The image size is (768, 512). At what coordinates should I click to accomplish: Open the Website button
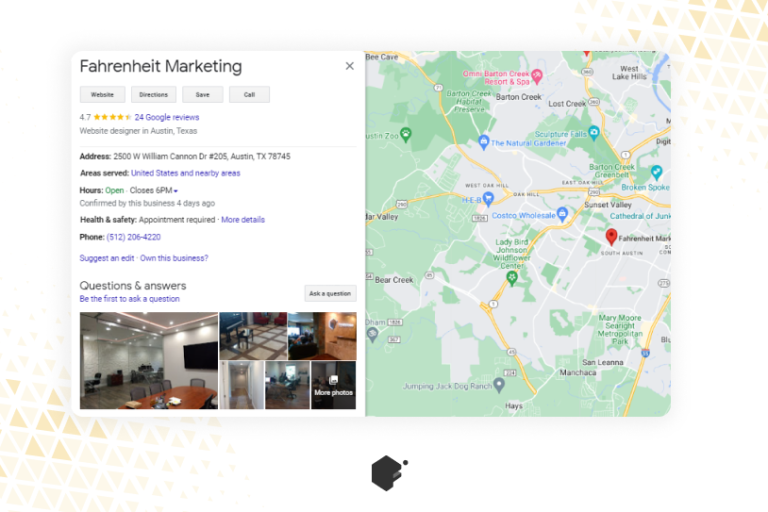(x=102, y=95)
